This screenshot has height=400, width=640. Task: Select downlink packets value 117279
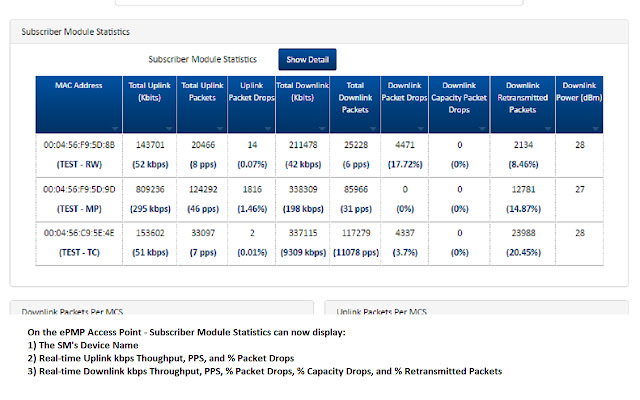click(x=356, y=233)
